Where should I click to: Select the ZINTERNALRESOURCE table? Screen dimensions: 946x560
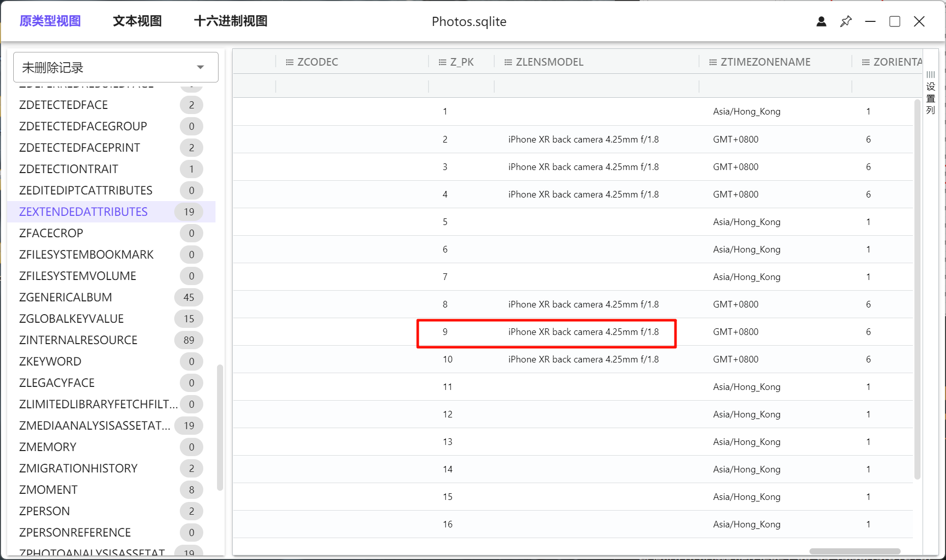(78, 340)
